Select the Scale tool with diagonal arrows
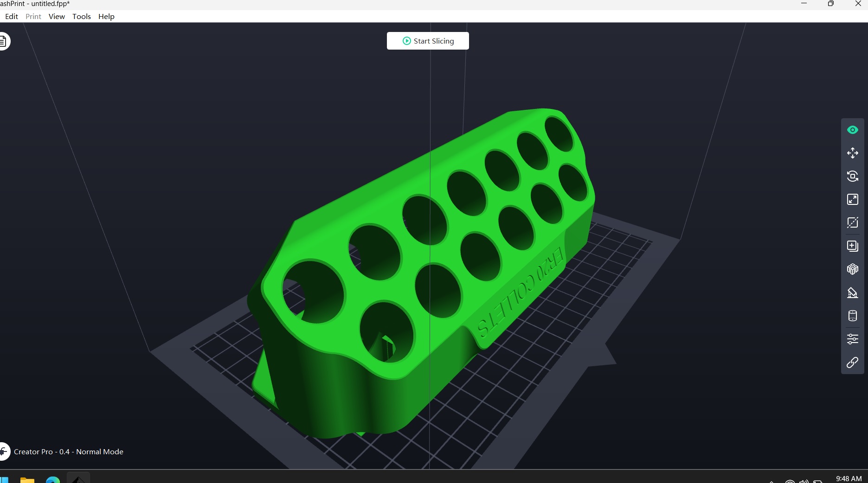 [852, 199]
